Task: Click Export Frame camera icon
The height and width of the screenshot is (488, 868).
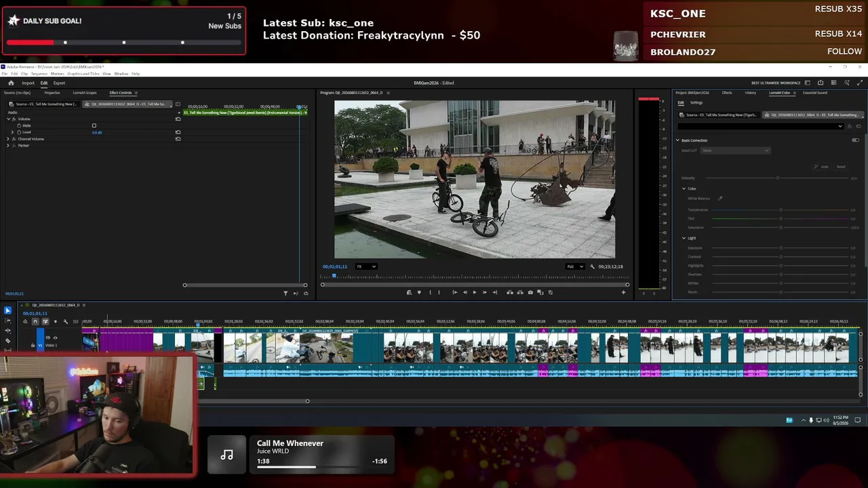Action: pyautogui.click(x=530, y=292)
